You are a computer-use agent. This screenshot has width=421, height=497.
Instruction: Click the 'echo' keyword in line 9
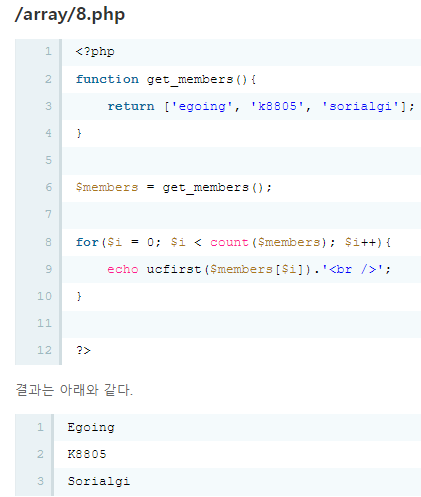pos(123,269)
